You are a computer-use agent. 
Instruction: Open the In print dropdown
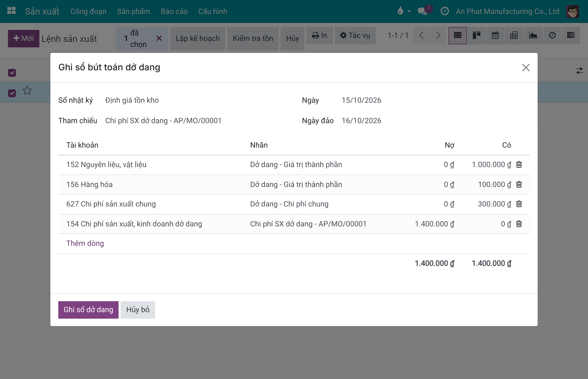click(x=319, y=36)
